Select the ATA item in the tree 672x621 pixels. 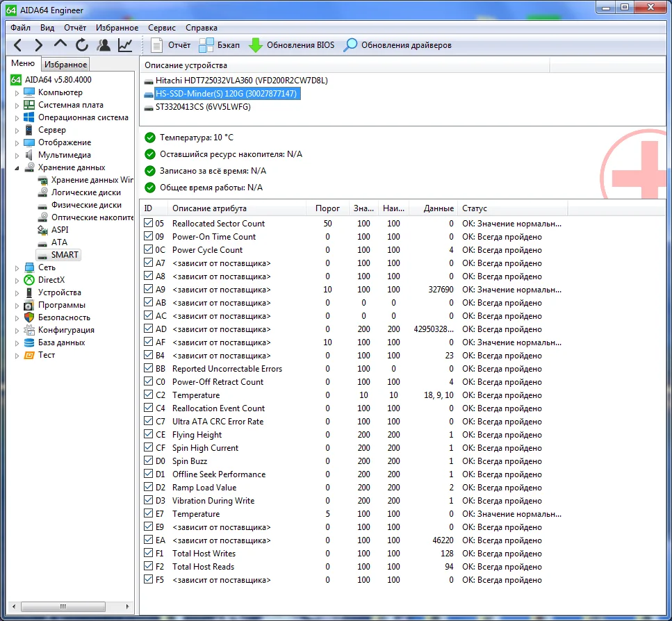[59, 242]
